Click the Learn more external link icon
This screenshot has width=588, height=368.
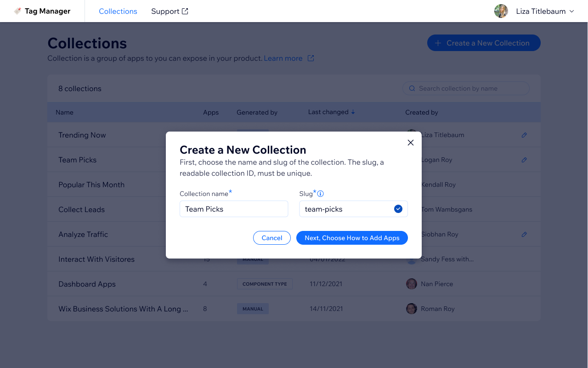click(311, 58)
